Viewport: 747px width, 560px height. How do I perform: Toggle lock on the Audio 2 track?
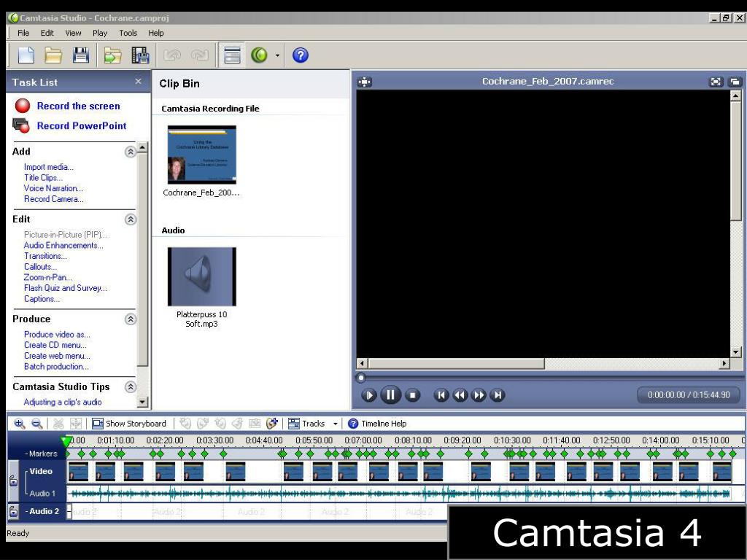pos(13,511)
